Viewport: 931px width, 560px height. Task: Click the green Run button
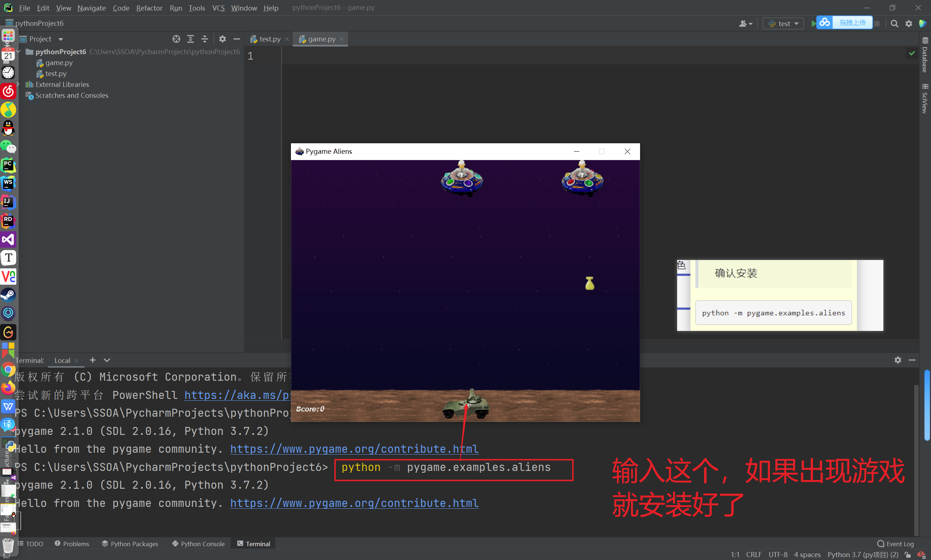(x=813, y=23)
